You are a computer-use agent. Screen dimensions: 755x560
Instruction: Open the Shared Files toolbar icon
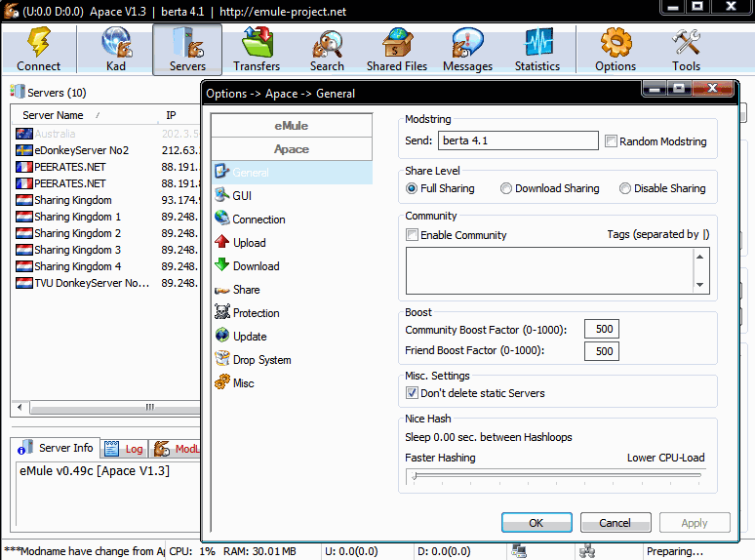(397, 42)
